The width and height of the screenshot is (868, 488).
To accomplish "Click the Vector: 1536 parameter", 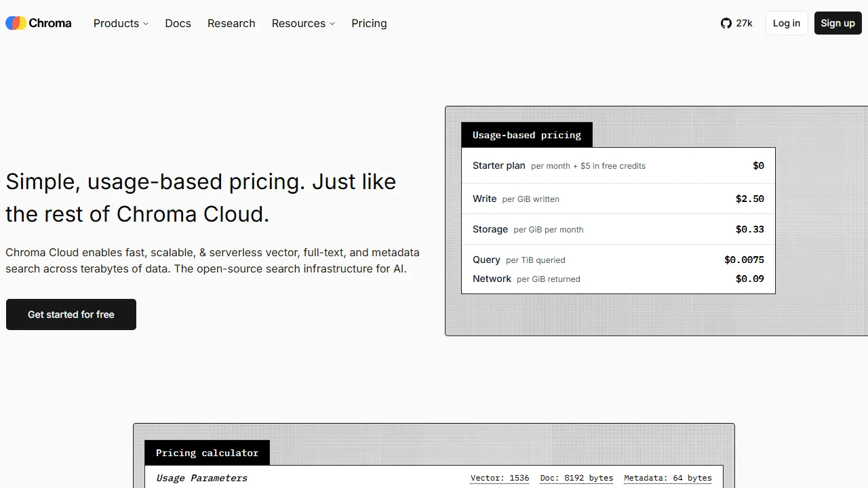I will pyautogui.click(x=500, y=478).
